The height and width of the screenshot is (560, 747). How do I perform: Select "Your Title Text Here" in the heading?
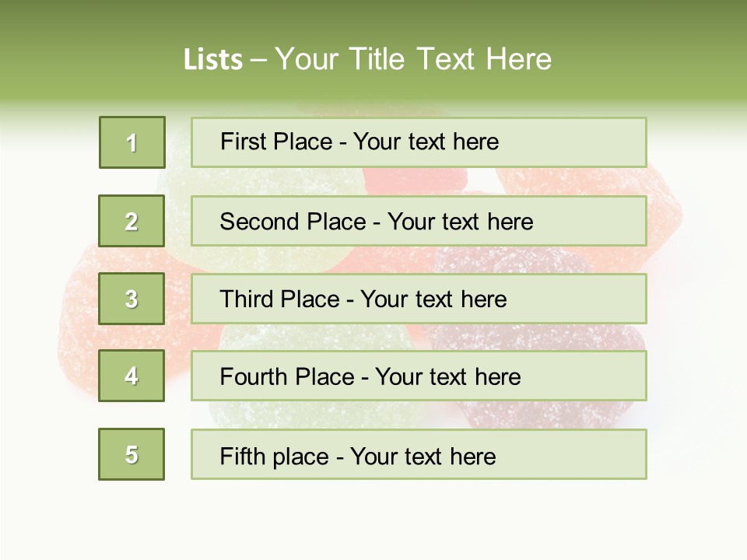413,60
